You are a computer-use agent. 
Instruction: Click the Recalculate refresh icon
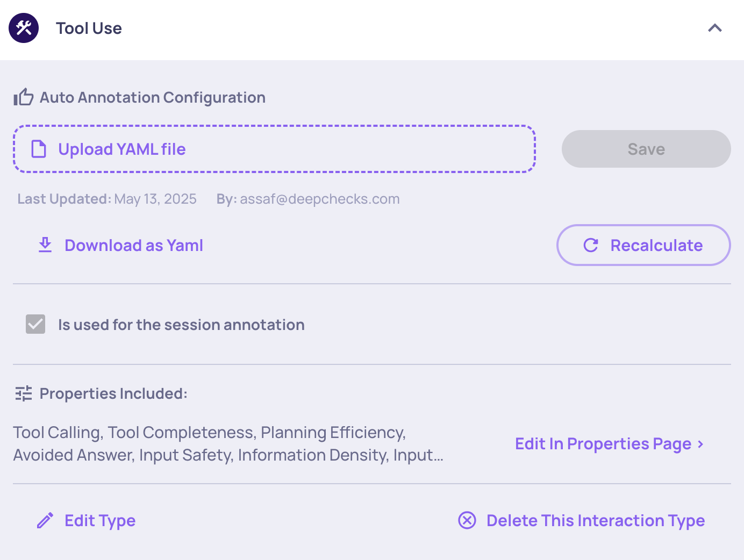pos(591,245)
